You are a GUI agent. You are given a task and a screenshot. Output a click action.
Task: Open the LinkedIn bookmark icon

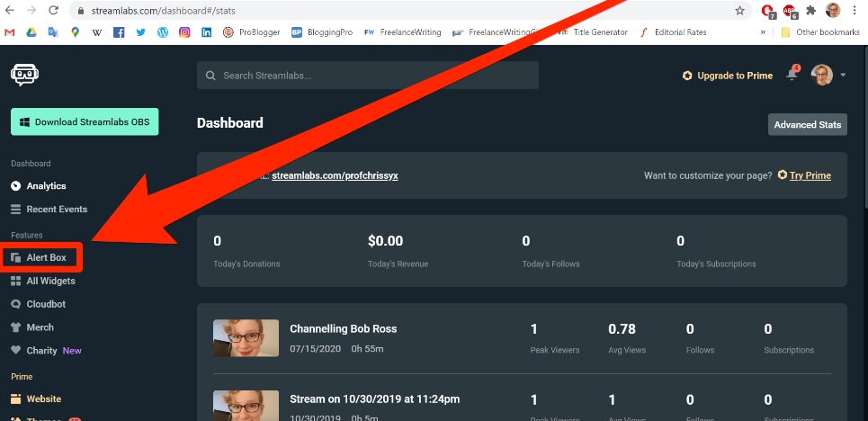point(206,32)
